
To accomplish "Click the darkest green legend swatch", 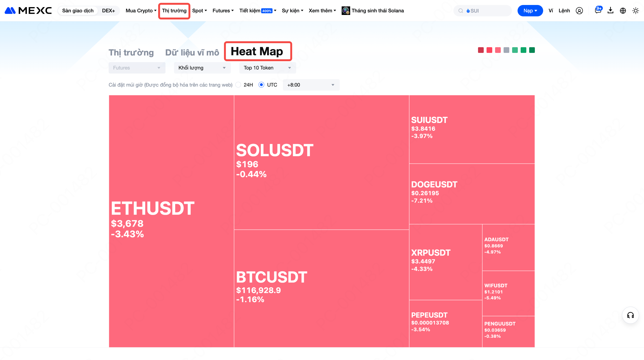I will point(532,50).
